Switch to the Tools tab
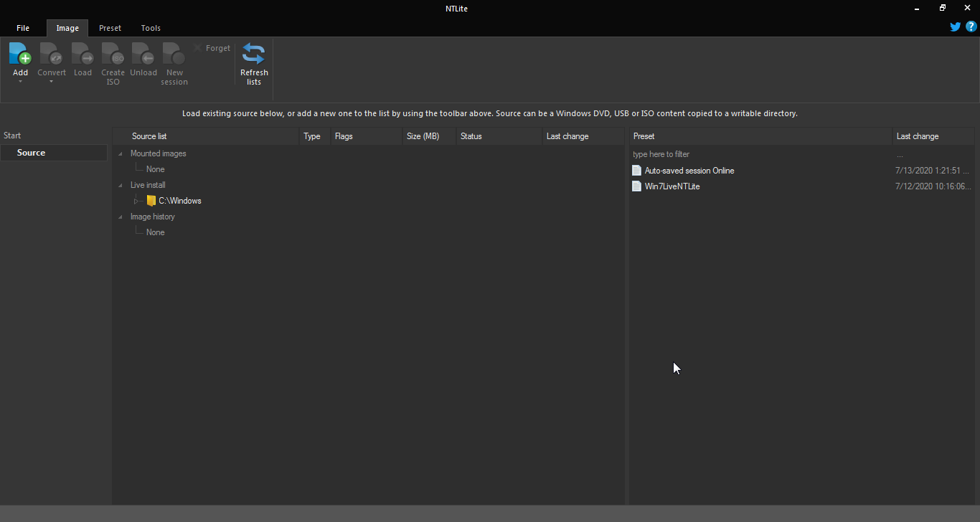The height and width of the screenshot is (522, 980). point(151,28)
